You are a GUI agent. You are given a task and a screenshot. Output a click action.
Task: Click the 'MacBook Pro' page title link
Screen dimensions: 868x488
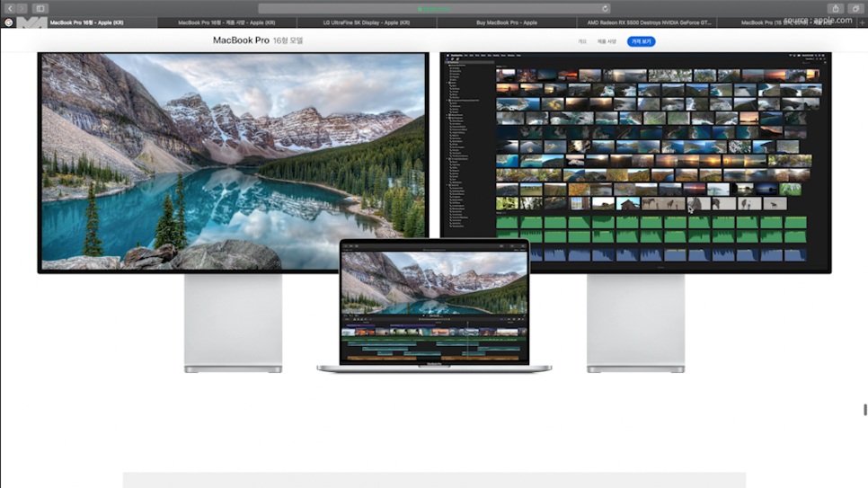click(241, 40)
